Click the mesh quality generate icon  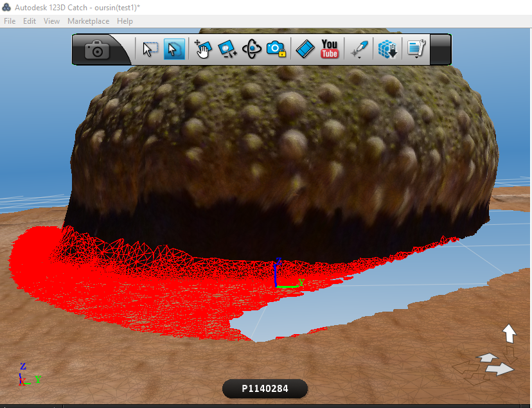click(x=387, y=49)
